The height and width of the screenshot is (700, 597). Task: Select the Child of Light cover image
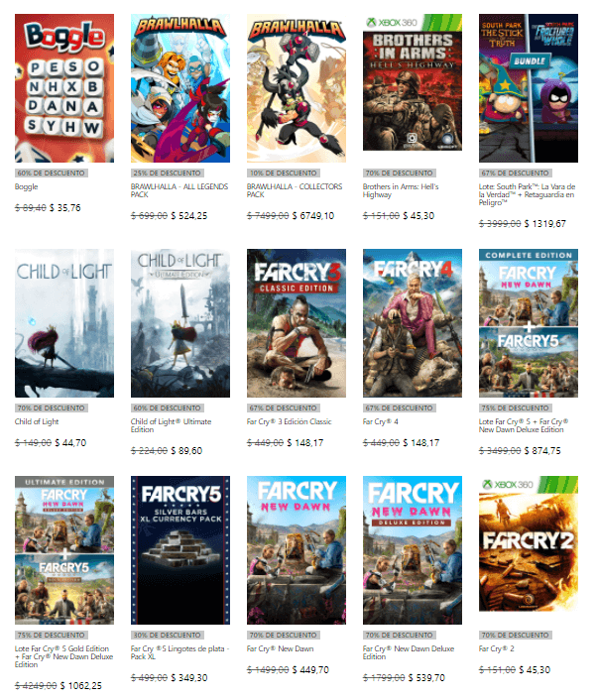click(64, 323)
